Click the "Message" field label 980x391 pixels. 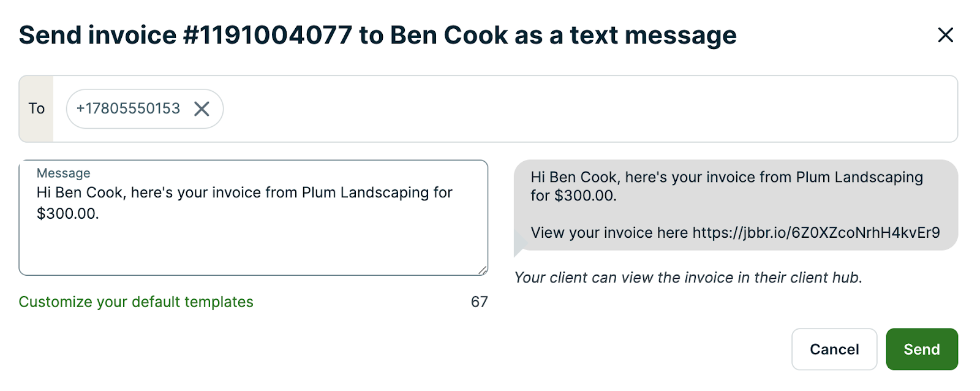[63, 173]
